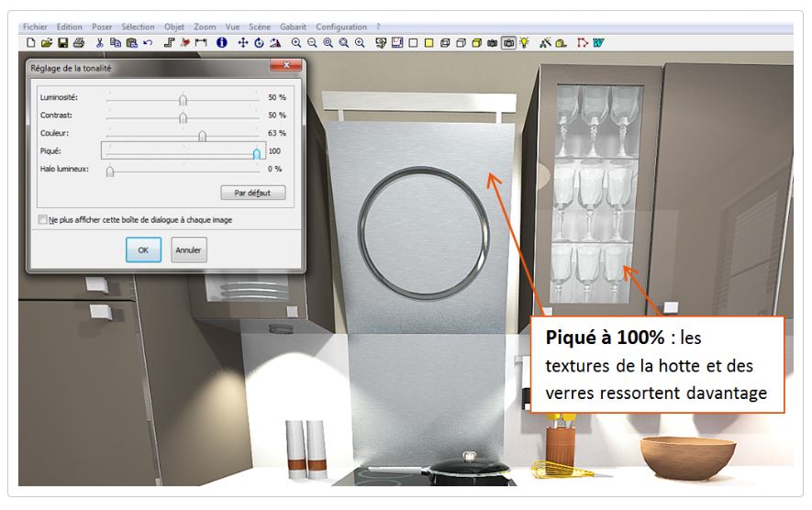812x510 pixels.
Task: Click the Print toolbar icon
Action: click(78, 43)
